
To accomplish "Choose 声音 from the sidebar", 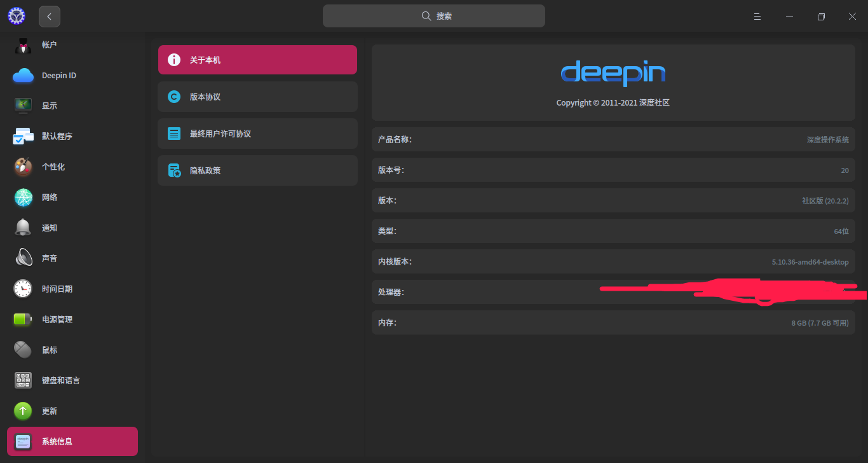I will click(72, 258).
